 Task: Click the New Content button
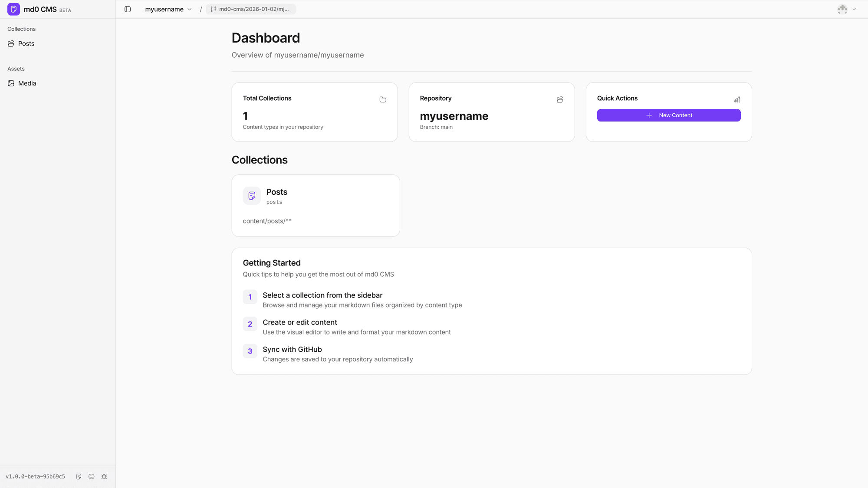click(x=669, y=115)
